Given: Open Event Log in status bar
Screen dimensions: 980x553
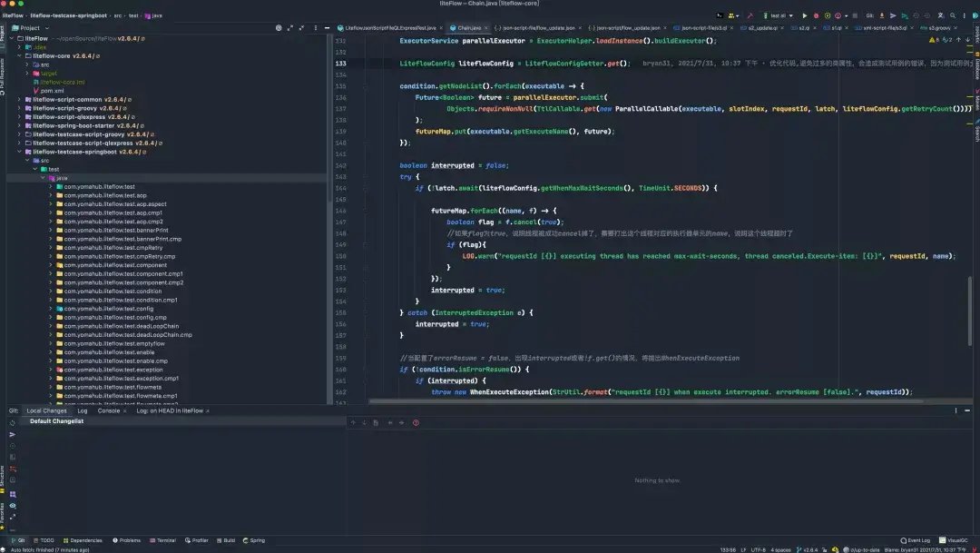Looking at the screenshot, I should point(915,540).
